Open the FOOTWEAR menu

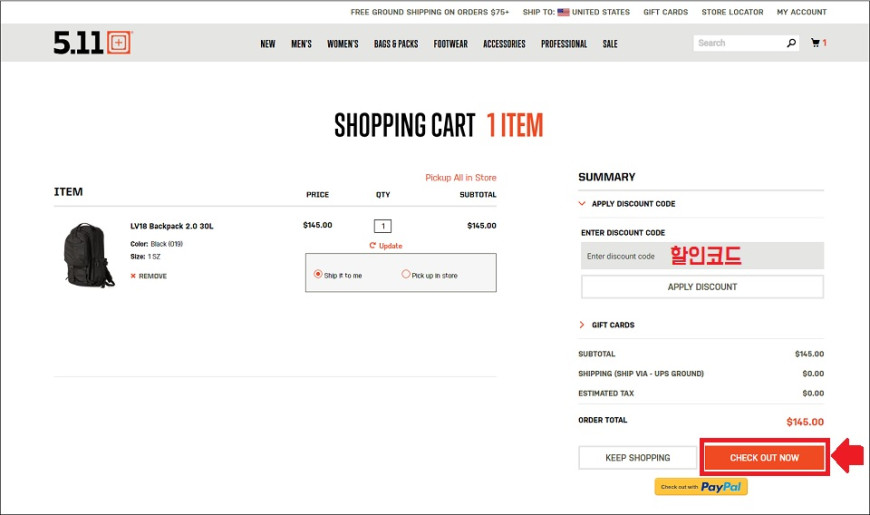(451, 44)
